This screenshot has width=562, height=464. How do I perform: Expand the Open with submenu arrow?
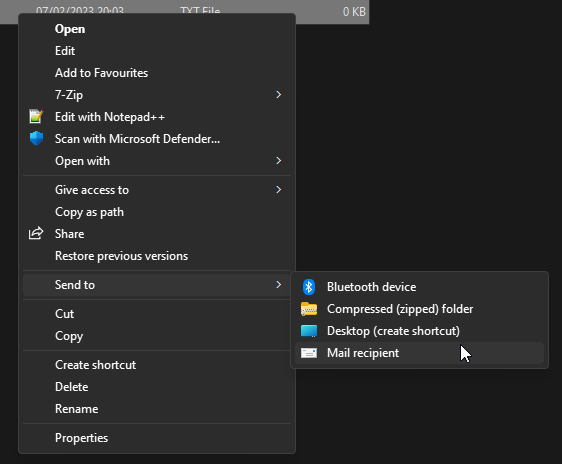pos(278,161)
